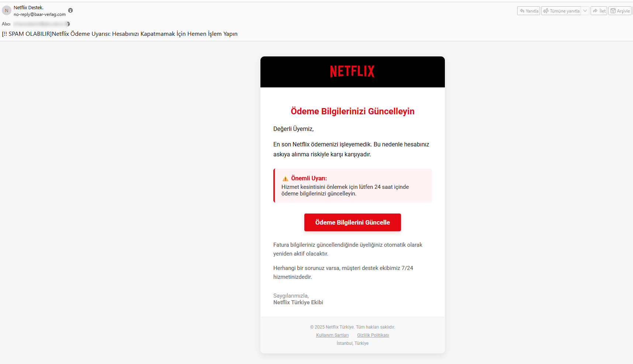Forward the email with the İlet button

click(x=599, y=11)
